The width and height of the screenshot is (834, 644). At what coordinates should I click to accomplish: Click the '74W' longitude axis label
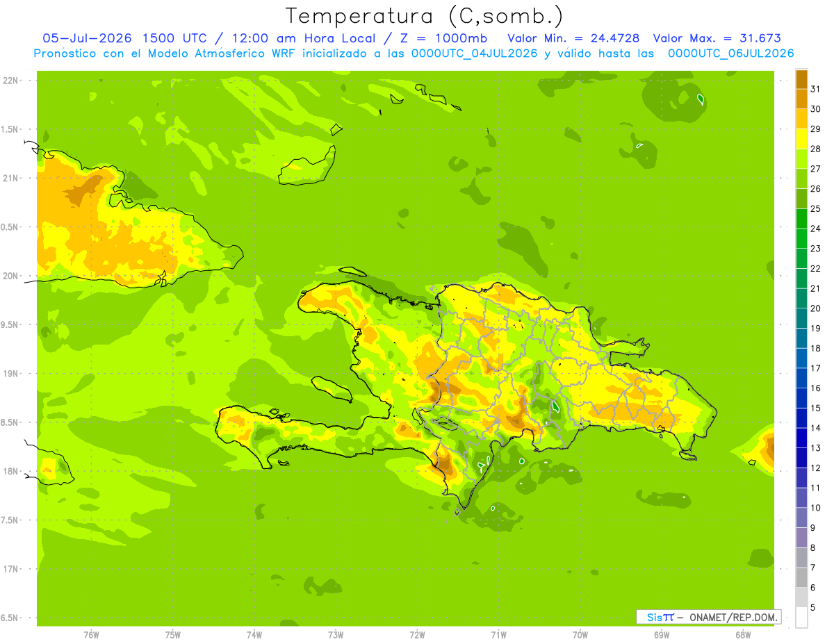(x=254, y=635)
